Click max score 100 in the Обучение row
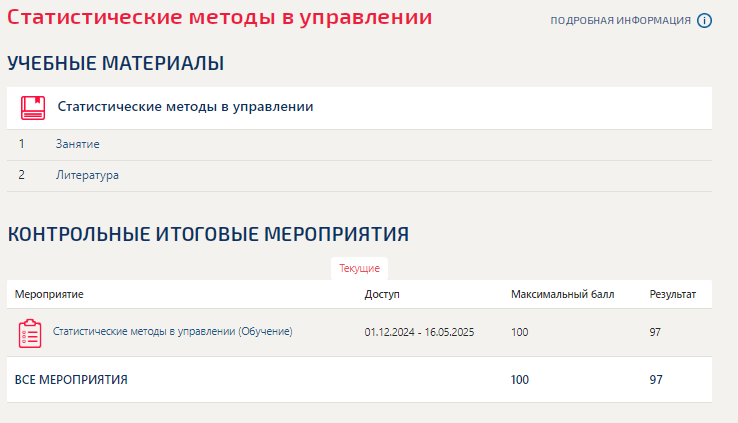 520,332
